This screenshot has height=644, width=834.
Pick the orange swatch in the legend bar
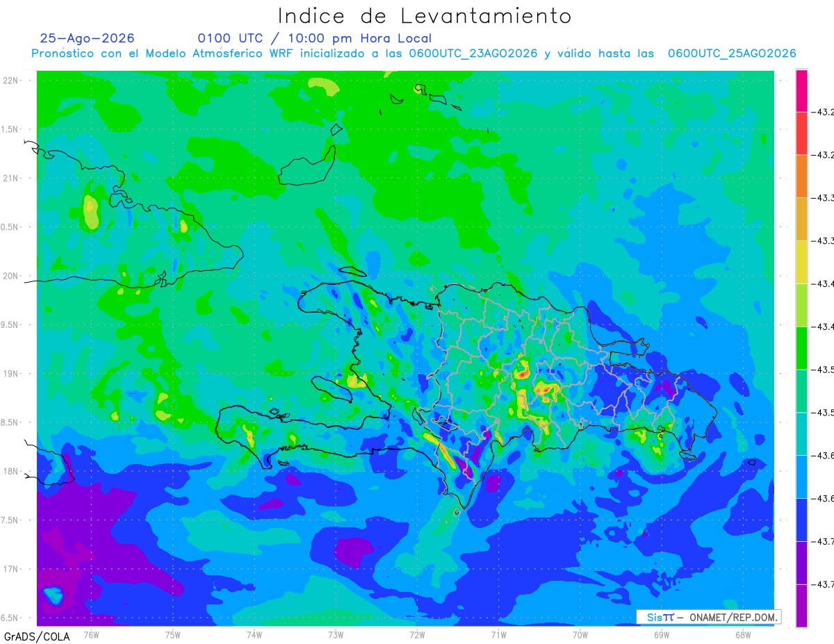(801, 176)
